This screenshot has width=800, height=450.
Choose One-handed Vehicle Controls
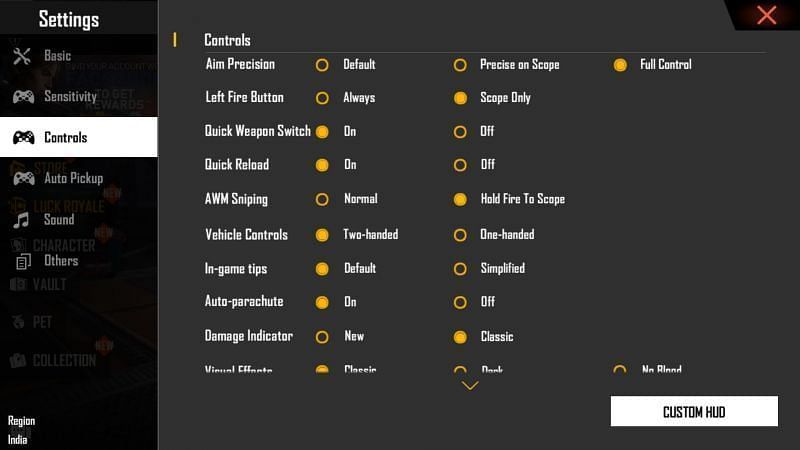click(460, 235)
